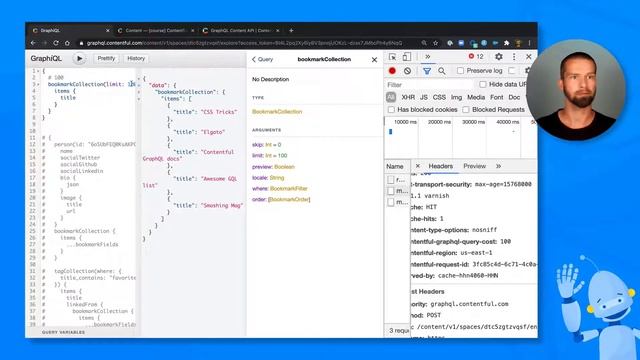Click the Prettify button
The width and height of the screenshot is (640, 360).
pos(106,58)
